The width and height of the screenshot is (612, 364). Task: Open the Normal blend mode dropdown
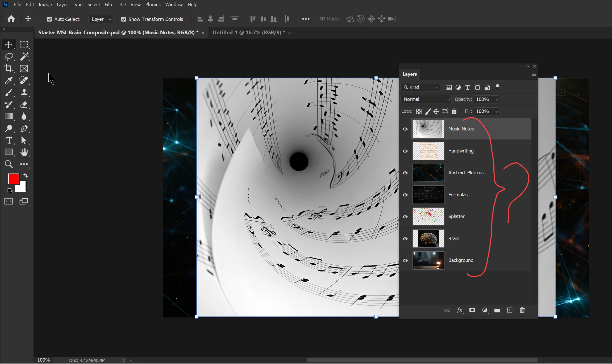coord(426,99)
